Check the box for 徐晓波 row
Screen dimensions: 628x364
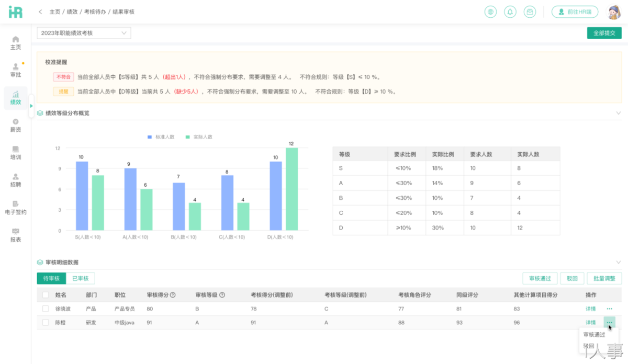(46, 309)
